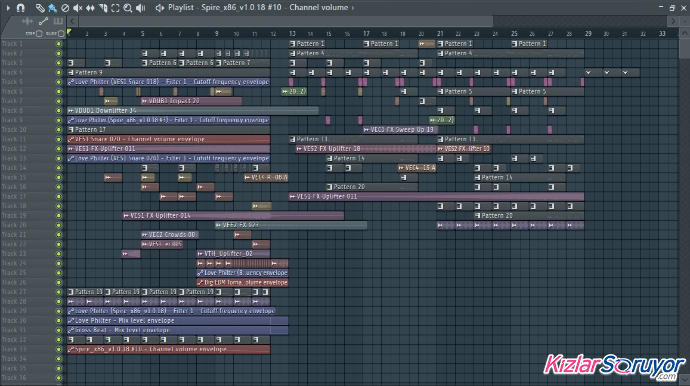Select the 'VFF2 FX 004' clip
This screenshot has height=386, width=690.
click(x=291, y=225)
